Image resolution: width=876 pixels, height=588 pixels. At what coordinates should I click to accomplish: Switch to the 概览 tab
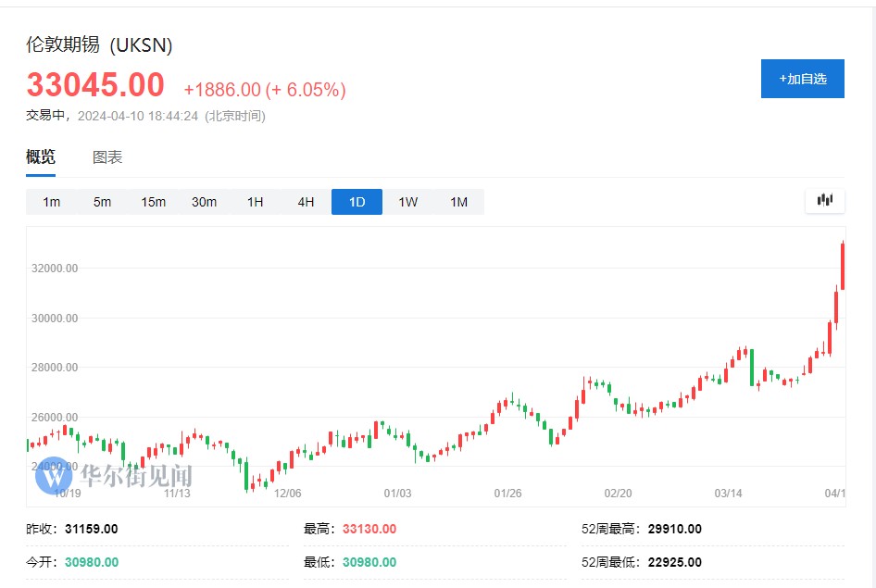41,156
